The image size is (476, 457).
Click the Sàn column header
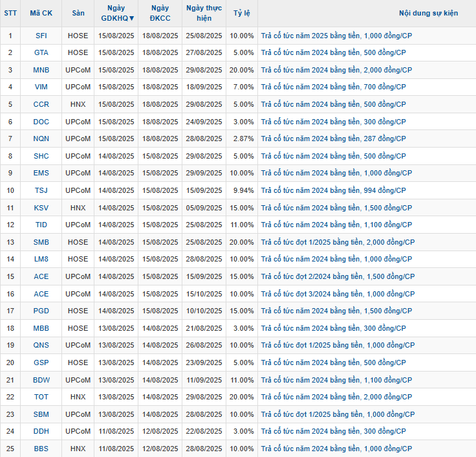[78, 13]
